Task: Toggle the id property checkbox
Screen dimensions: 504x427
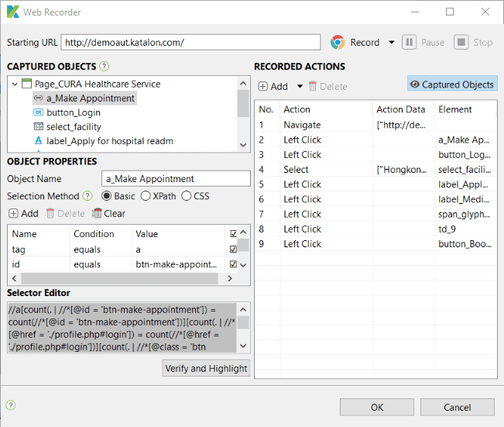Action: pyautogui.click(x=233, y=264)
